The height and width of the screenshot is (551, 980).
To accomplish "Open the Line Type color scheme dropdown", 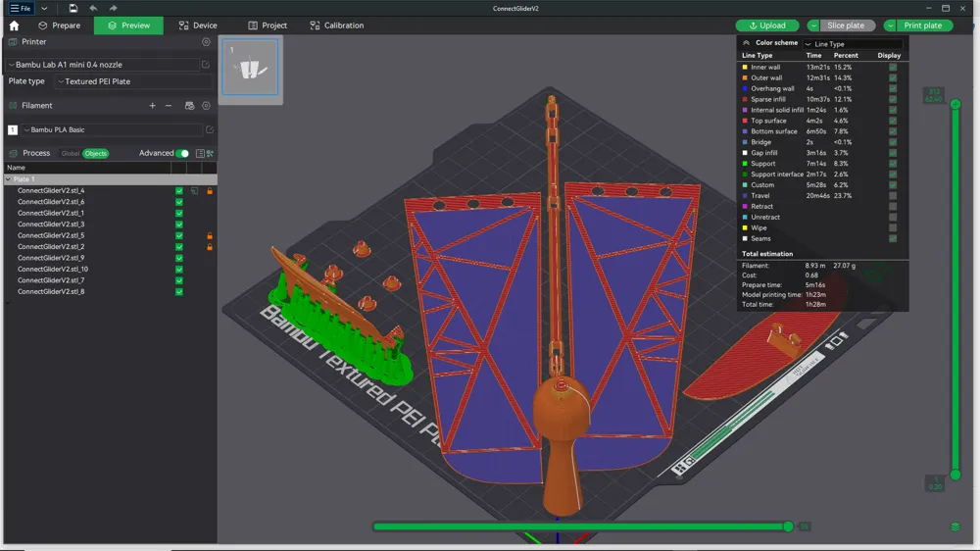I will [854, 44].
